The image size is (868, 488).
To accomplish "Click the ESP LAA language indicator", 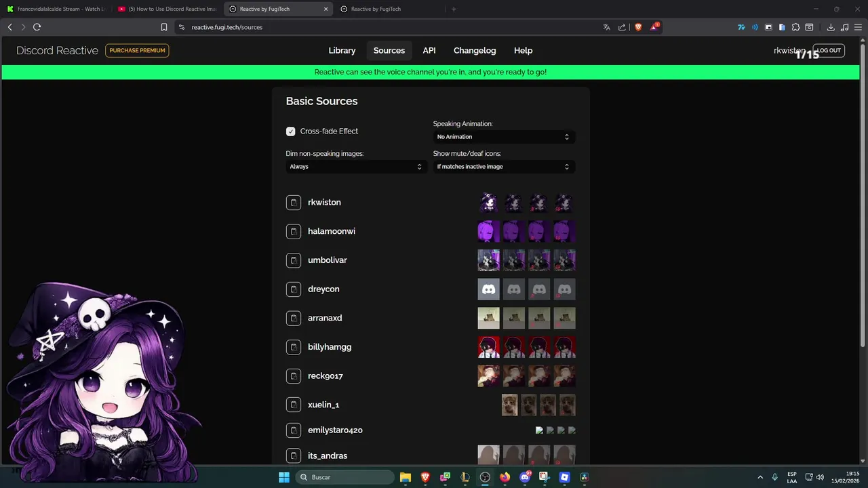I will pyautogui.click(x=792, y=477).
